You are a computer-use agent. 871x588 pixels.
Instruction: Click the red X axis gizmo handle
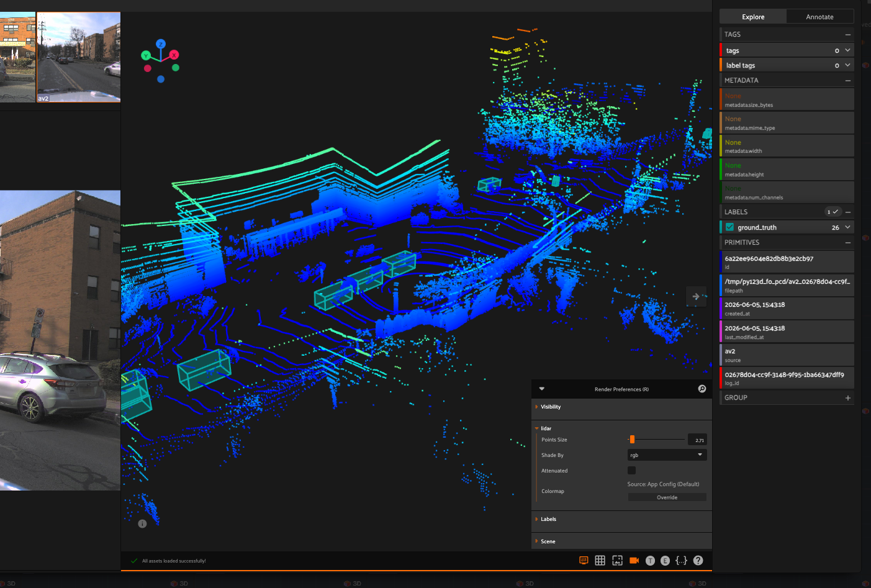[x=174, y=55]
